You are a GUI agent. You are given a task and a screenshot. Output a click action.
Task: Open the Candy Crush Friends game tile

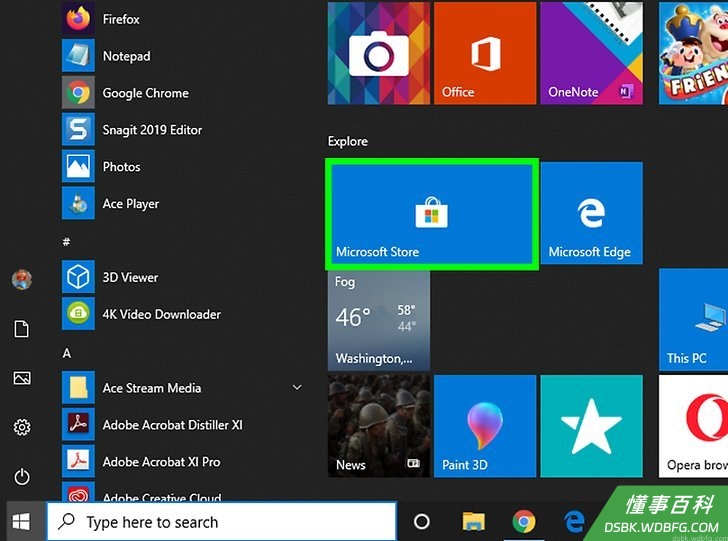pyautogui.click(x=693, y=53)
